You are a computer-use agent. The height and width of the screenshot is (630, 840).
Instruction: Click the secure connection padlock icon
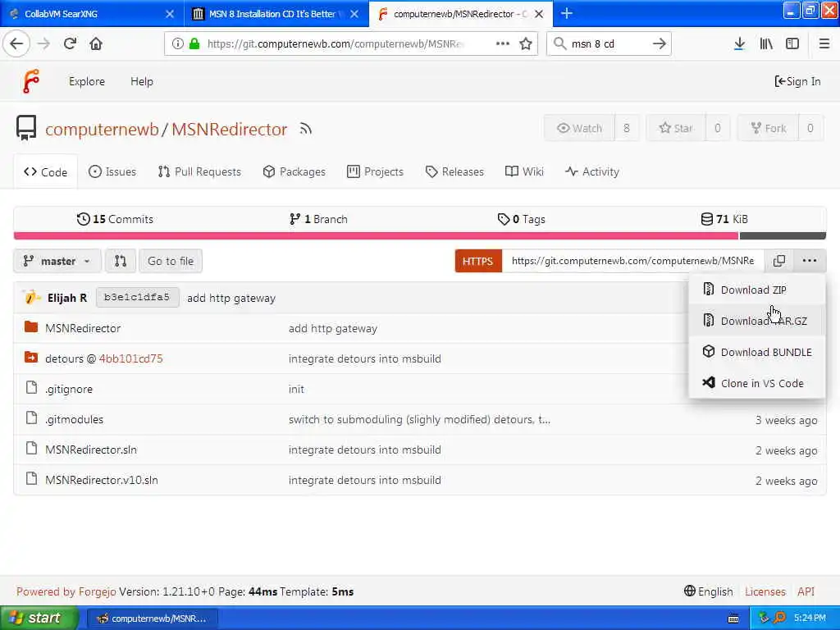[x=194, y=44]
